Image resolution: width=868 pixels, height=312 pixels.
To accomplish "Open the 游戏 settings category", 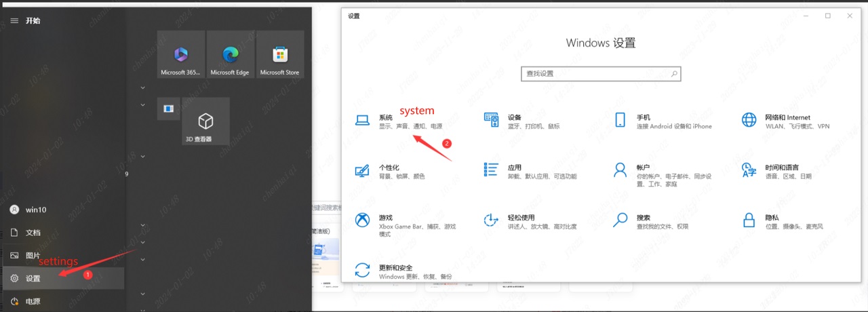I will (406, 226).
